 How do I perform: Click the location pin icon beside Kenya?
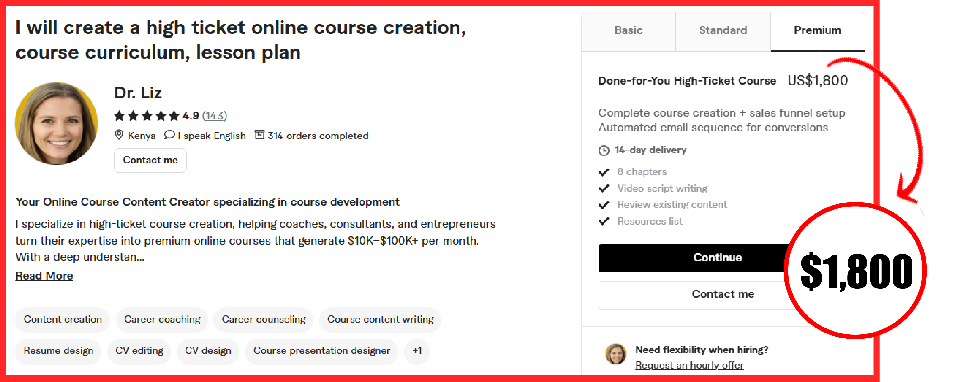[119, 135]
